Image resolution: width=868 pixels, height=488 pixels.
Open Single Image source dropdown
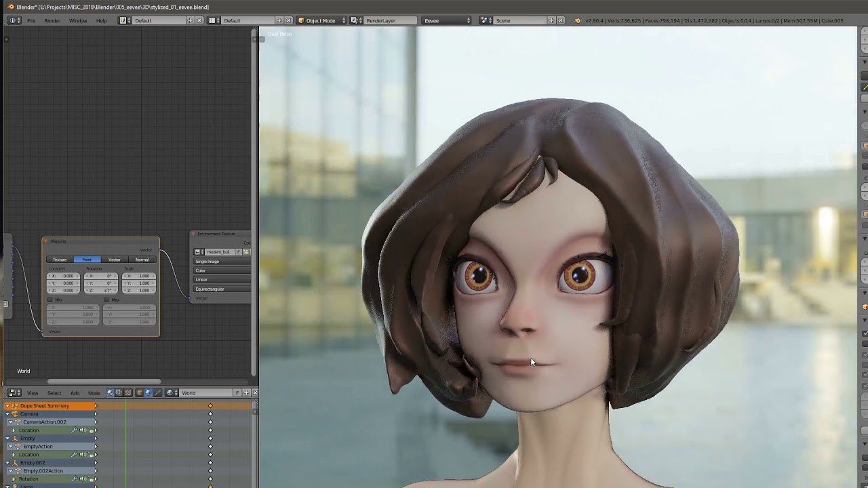pos(222,262)
